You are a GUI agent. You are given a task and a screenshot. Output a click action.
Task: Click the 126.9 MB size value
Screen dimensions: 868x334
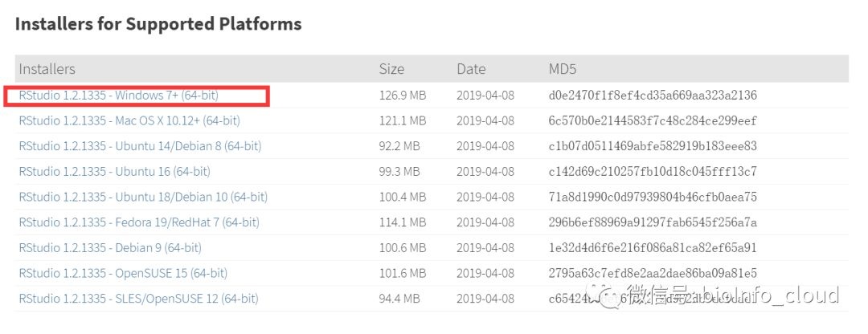pyautogui.click(x=403, y=96)
